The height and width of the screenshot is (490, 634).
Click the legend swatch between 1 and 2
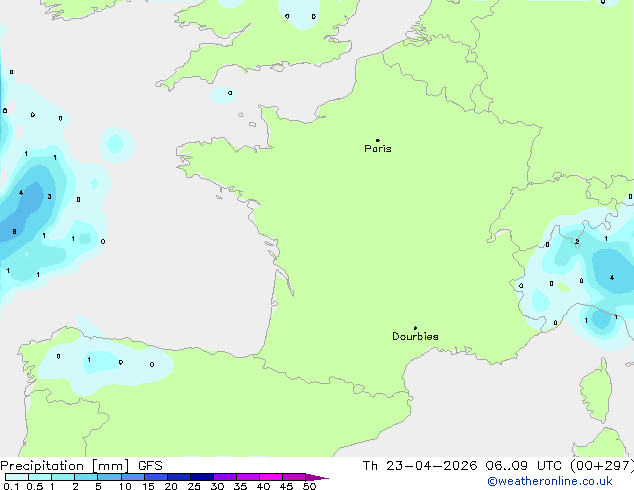[x=63, y=477]
